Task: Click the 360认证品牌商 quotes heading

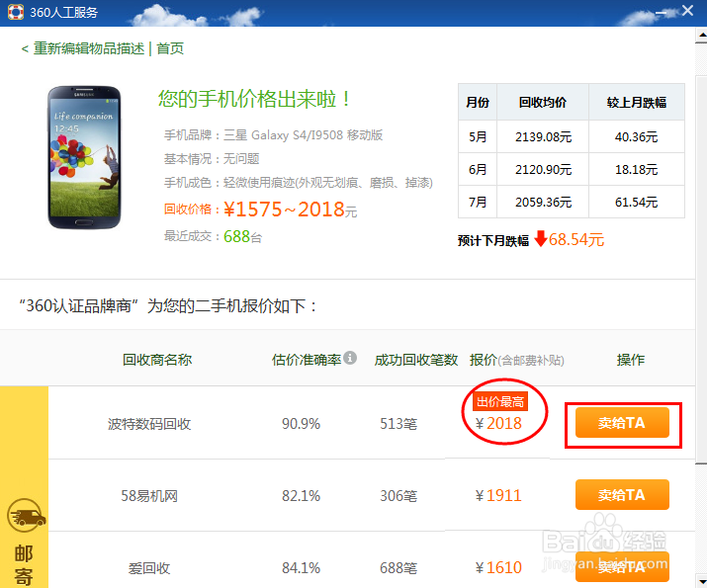Action: [168, 306]
